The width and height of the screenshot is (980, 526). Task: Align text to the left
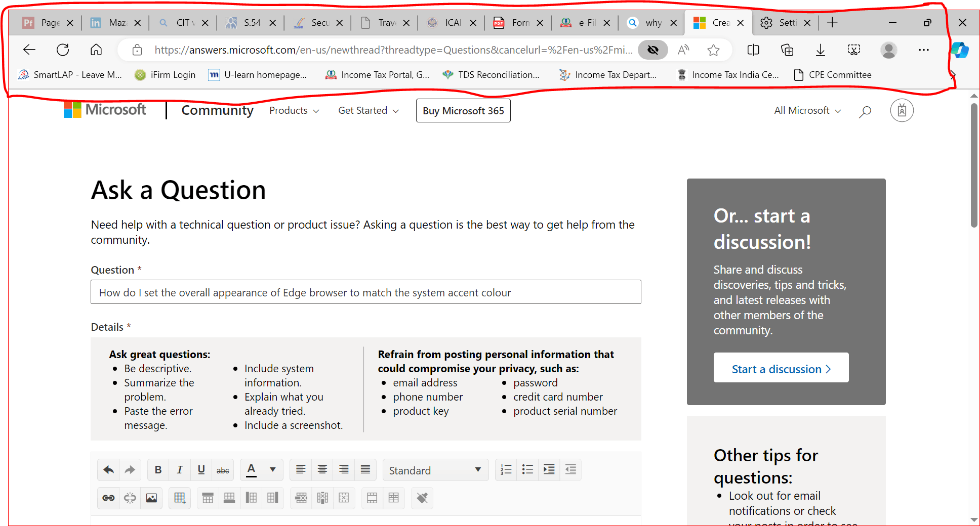pos(301,470)
